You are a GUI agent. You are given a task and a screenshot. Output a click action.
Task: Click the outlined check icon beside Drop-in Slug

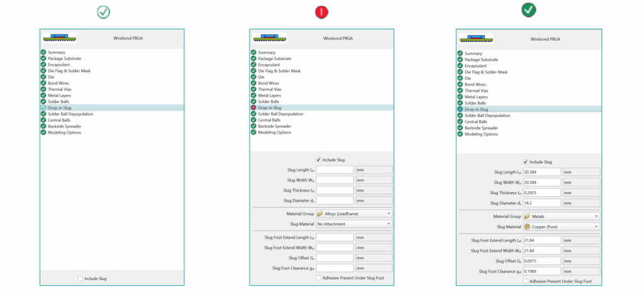(43, 108)
